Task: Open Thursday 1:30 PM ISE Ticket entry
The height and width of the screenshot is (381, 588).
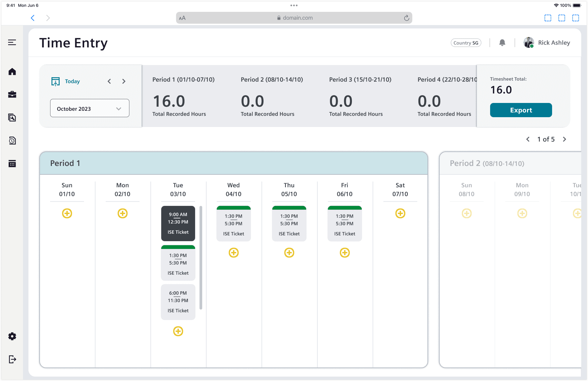Action: tap(289, 224)
